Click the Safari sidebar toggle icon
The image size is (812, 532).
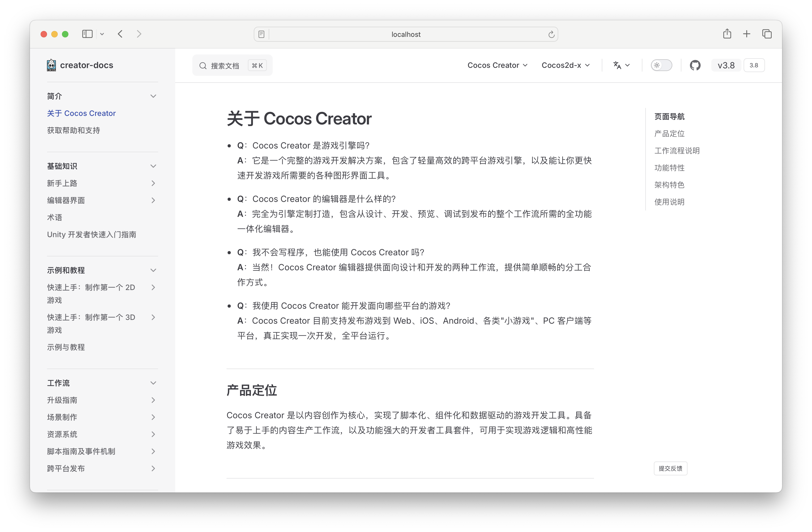(x=87, y=34)
